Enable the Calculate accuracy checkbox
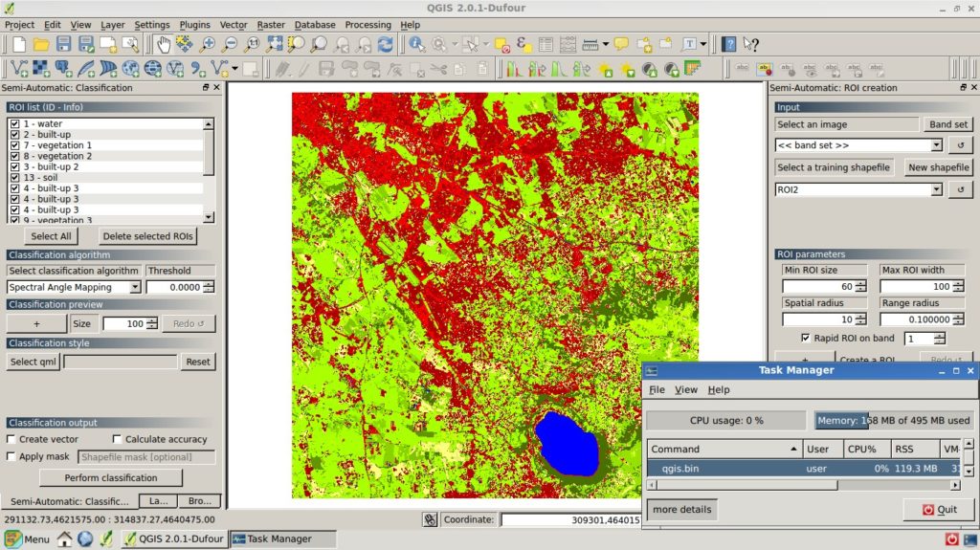Screen dimensions: 980x550 116,439
